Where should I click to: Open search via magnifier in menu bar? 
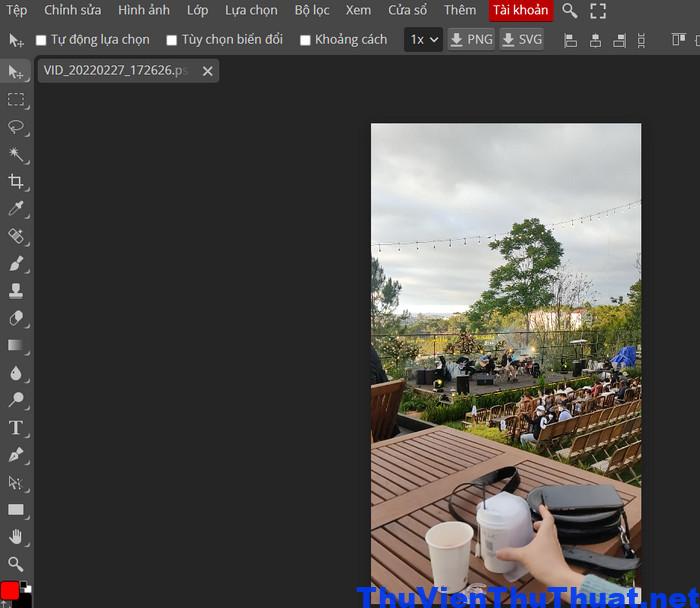click(569, 10)
